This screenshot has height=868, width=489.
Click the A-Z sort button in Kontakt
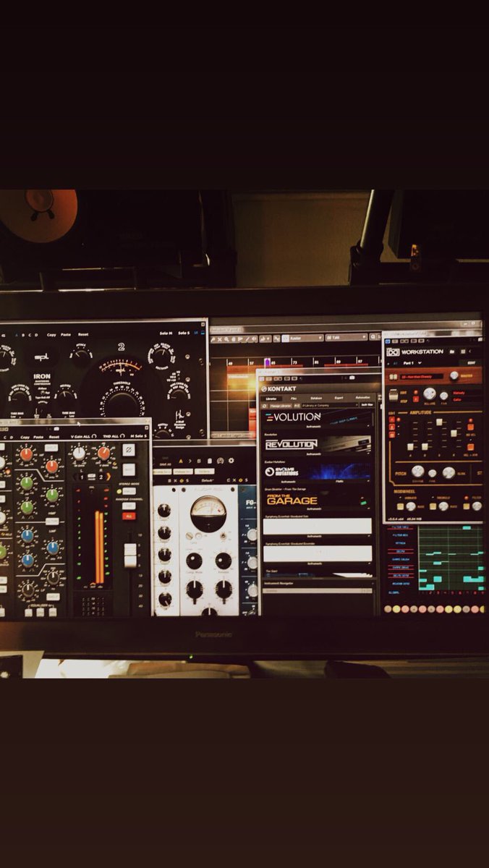[x=297, y=406]
